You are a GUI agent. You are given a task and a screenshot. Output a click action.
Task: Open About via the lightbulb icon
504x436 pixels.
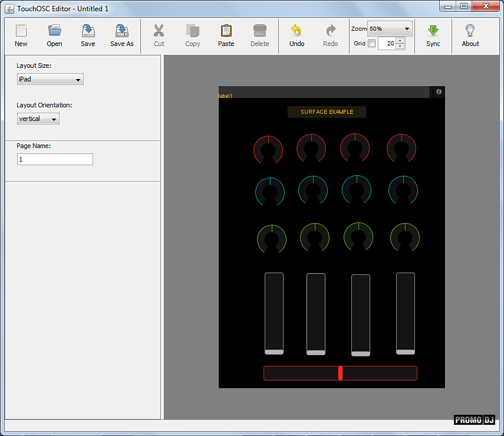[470, 31]
